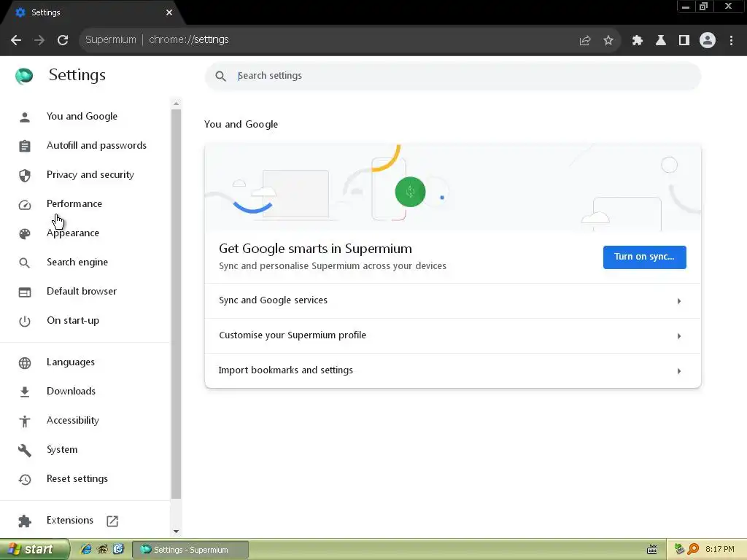Screen dimensions: 747x560
Task: Click the Default browser sidebar icon
Action: (x=24, y=292)
